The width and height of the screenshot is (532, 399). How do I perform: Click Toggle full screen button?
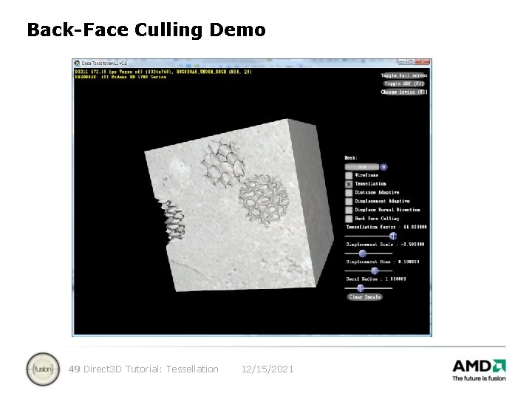click(x=403, y=75)
